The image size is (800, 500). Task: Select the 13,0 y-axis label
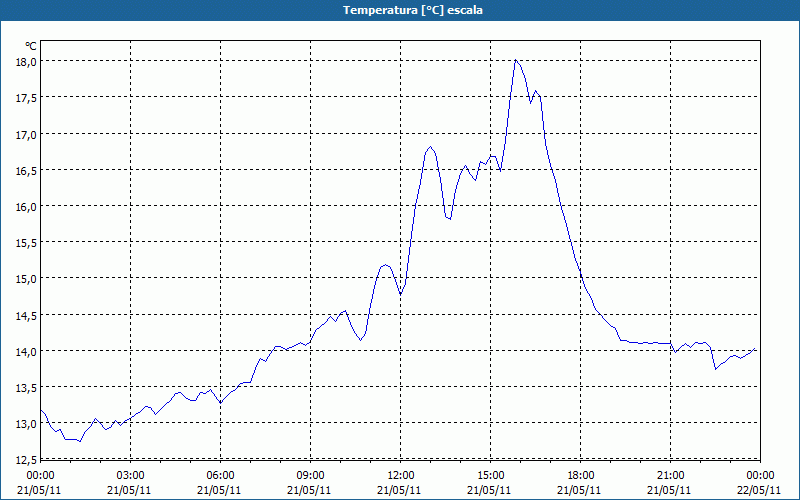point(26,424)
